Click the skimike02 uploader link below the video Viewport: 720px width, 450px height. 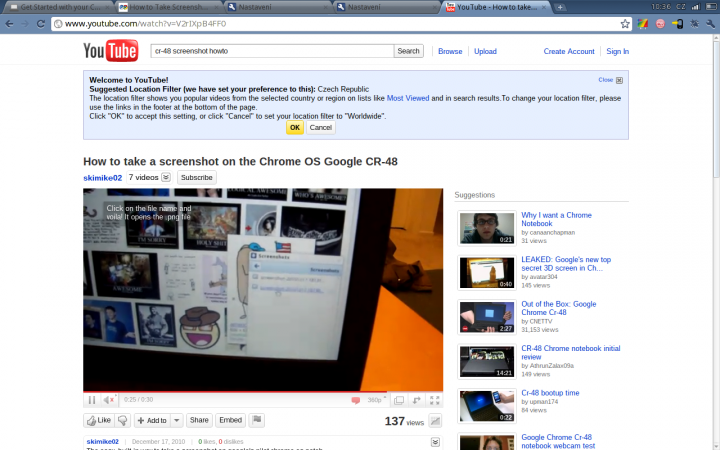click(102, 441)
